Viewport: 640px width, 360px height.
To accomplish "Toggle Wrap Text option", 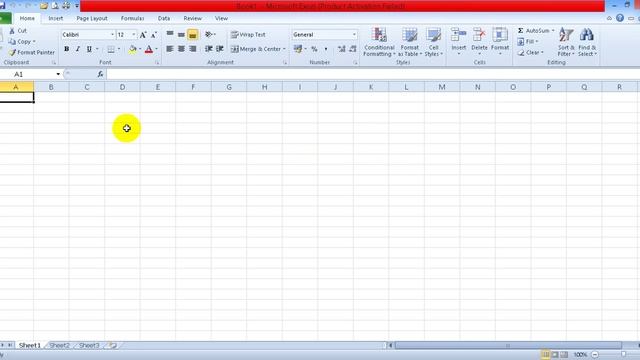I will click(x=248, y=35).
